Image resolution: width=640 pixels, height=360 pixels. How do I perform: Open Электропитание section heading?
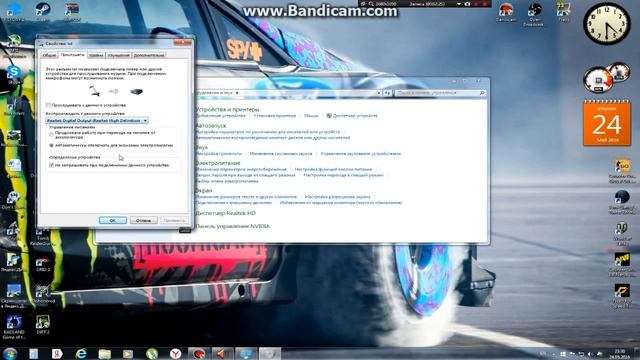point(218,163)
